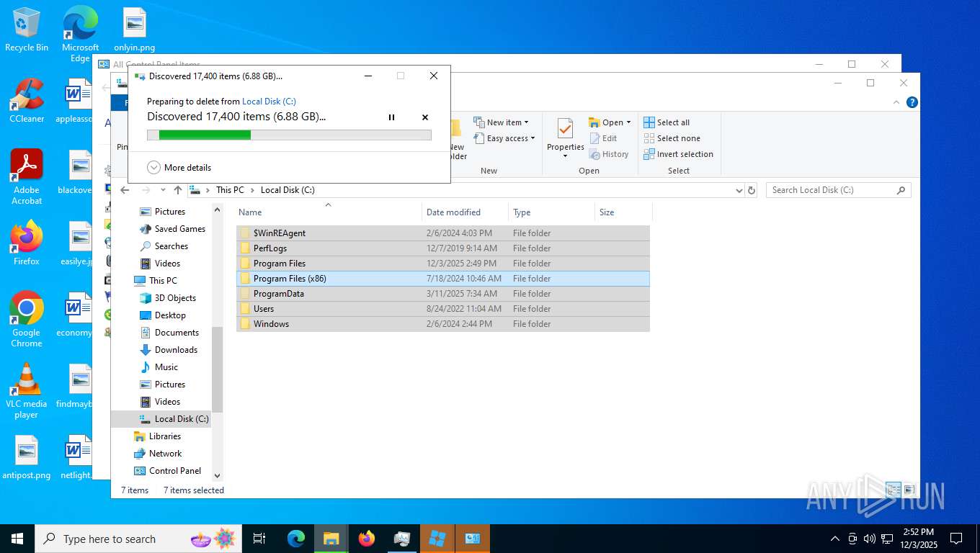Expand More details in delete dialog

(179, 168)
